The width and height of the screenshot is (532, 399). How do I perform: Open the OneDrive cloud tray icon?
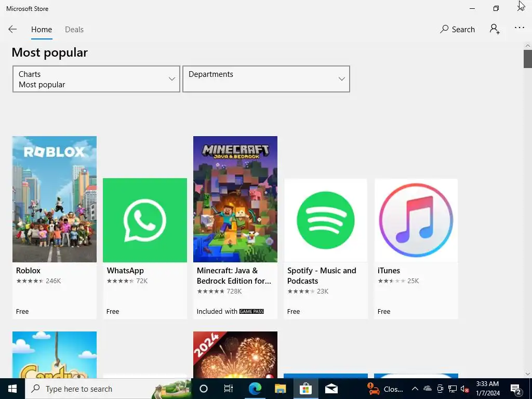[x=428, y=389]
